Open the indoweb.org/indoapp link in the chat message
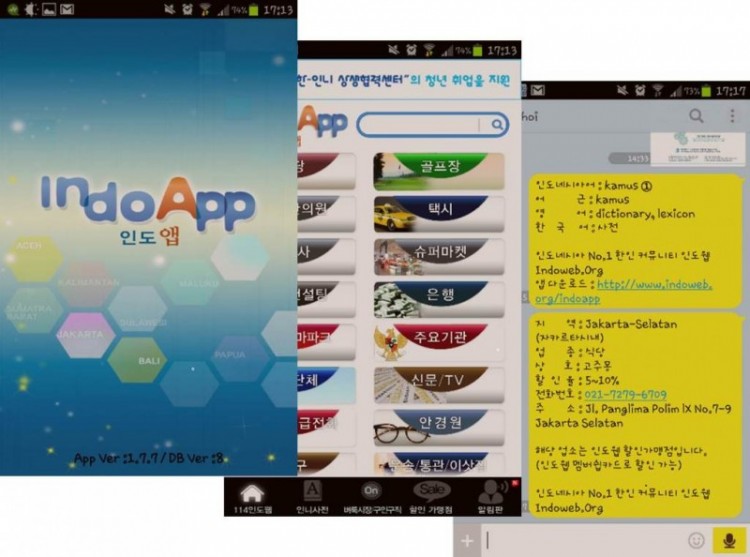The width and height of the screenshot is (750, 557). point(623,291)
